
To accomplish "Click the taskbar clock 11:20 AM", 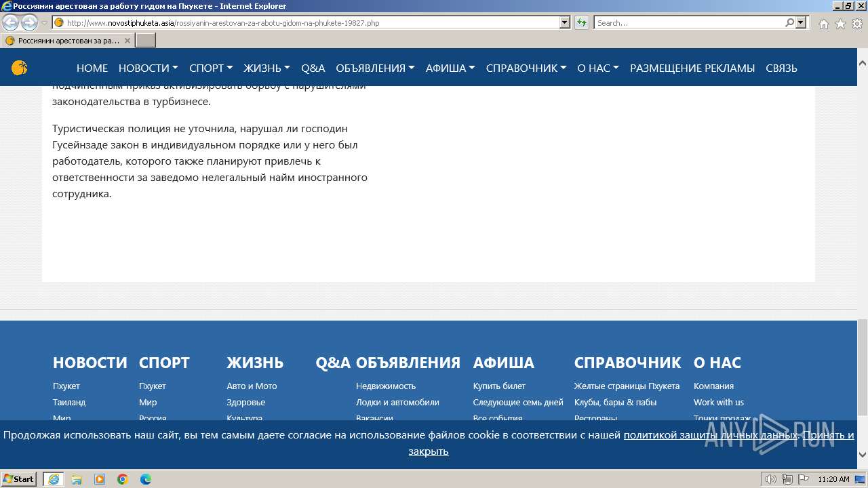I will [833, 479].
